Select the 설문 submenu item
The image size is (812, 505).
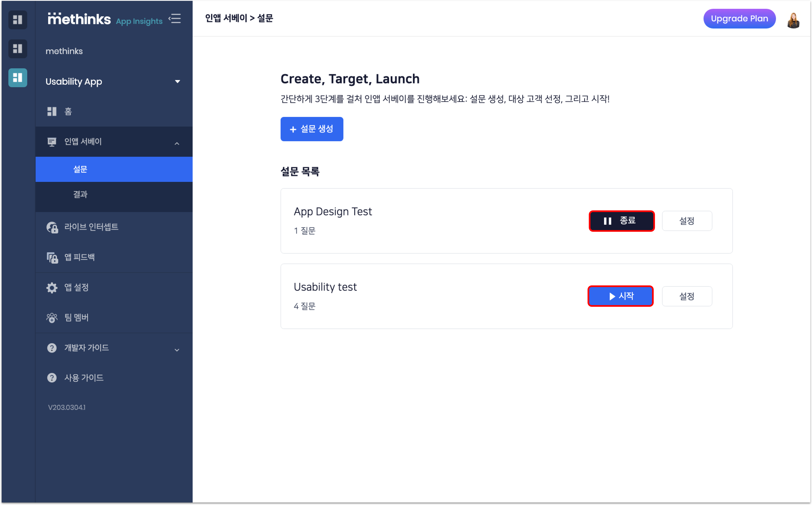click(x=80, y=169)
